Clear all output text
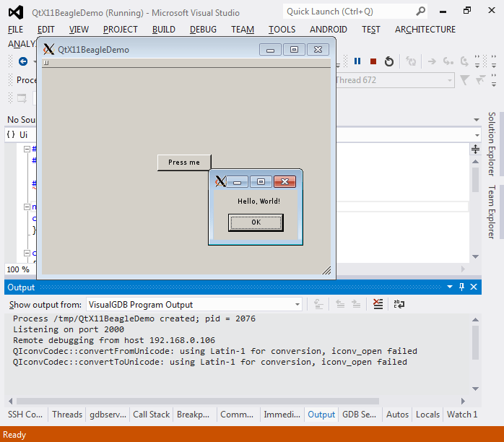This screenshot has height=442, width=504. coord(378,304)
